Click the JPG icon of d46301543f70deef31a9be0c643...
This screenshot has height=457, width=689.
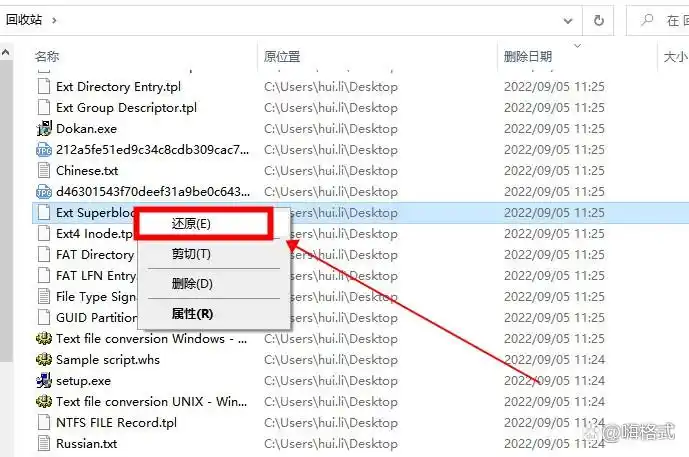point(44,192)
